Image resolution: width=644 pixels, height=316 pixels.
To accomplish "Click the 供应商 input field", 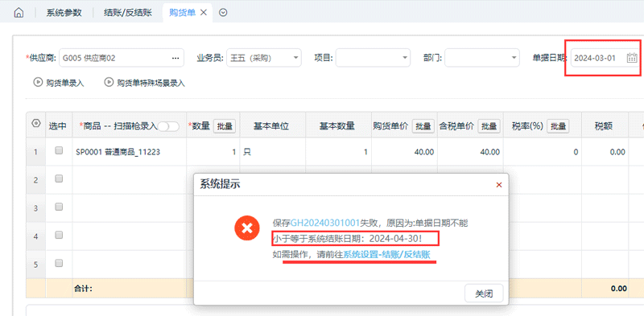I will (x=122, y=58).
